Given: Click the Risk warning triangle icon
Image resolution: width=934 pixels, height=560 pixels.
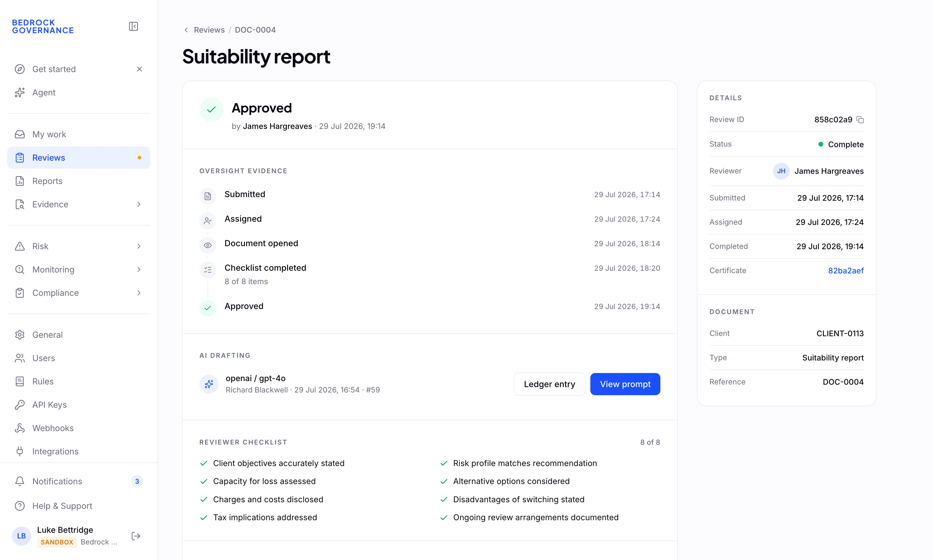Looking at the screenshot, I should click(20, 246).
